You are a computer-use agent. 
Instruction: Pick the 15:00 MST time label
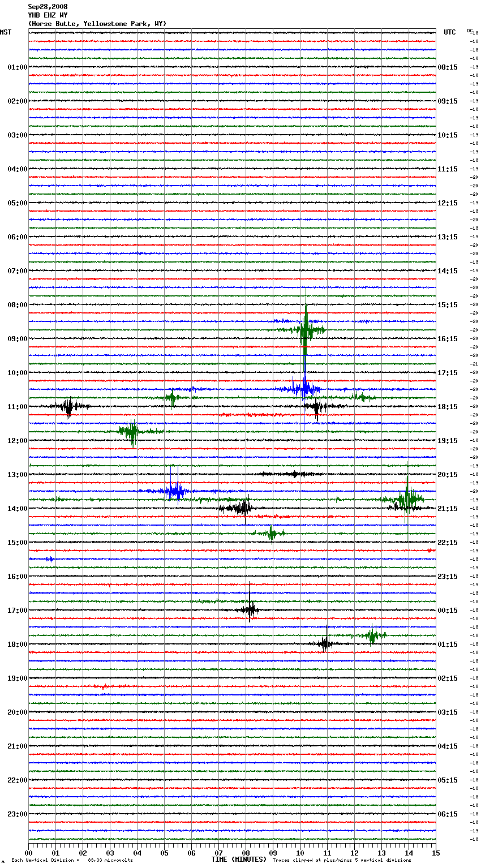[x=17, y=543]
